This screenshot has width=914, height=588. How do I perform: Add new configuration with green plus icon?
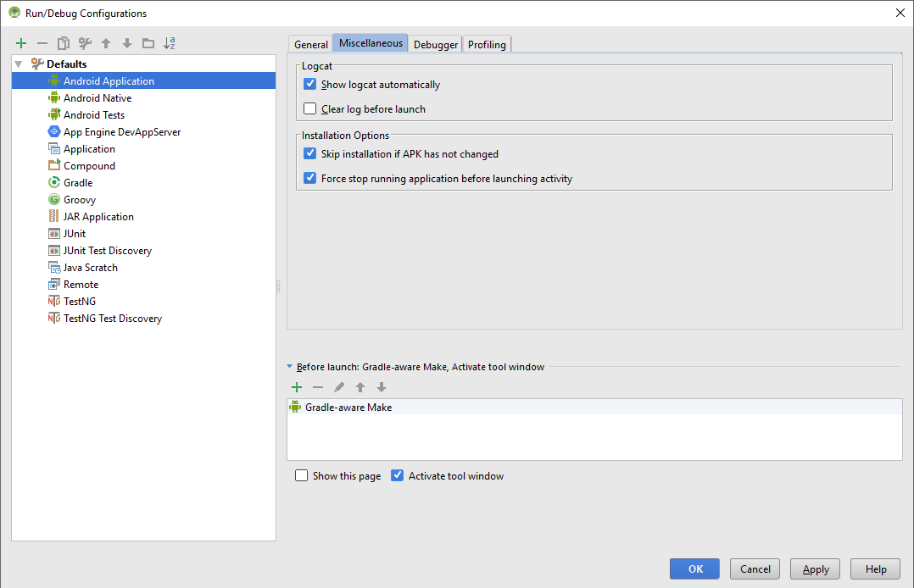point(21,43)
